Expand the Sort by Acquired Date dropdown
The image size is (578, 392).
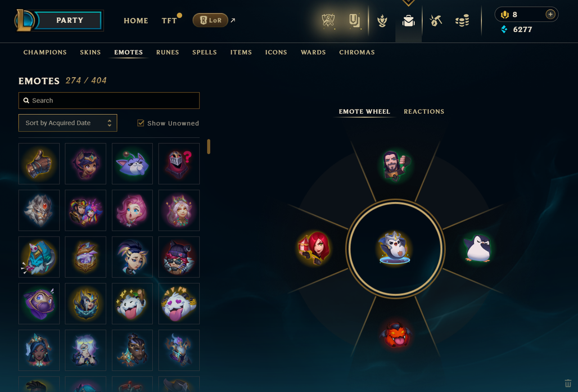[x=68, y=123]
